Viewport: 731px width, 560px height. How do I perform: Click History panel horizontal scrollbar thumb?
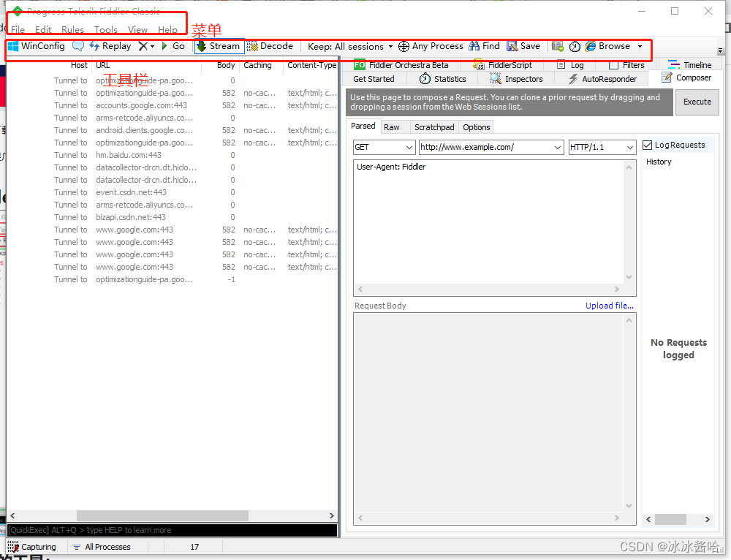pos(670,519)
